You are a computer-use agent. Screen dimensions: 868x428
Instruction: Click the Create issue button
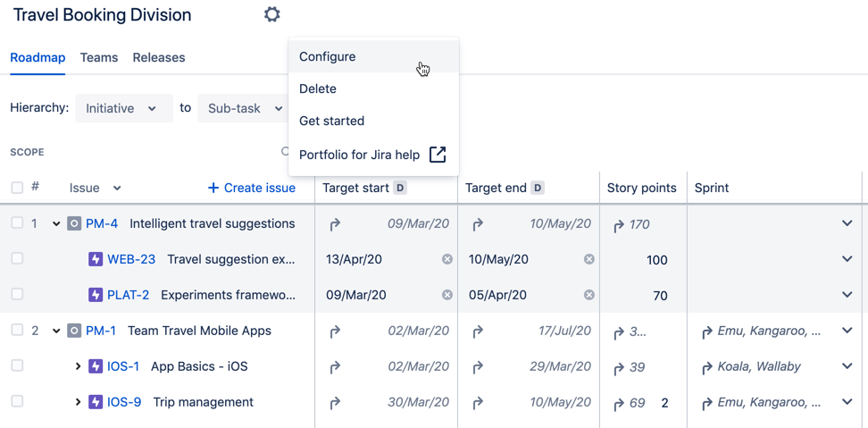(x=251, y=189)
